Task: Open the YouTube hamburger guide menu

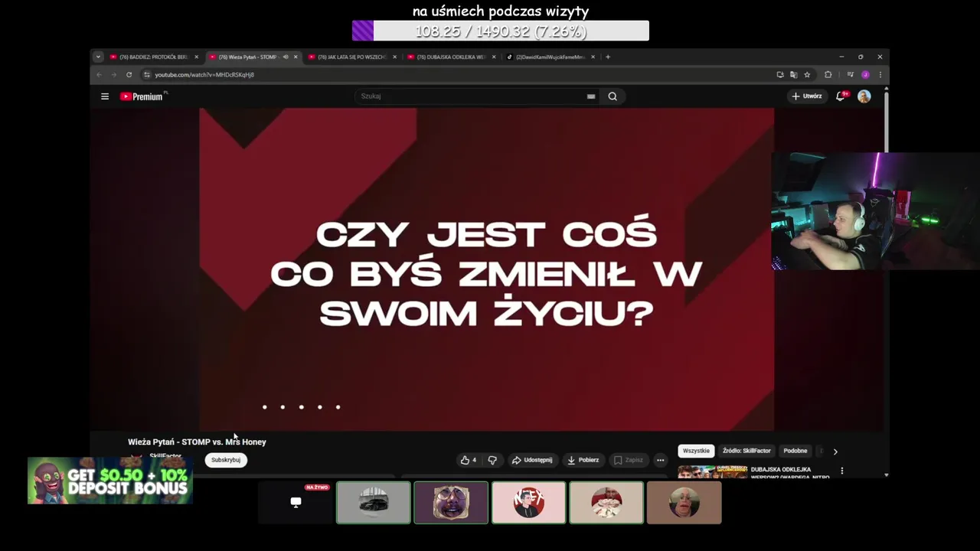Action: click(x=105, y=96)
